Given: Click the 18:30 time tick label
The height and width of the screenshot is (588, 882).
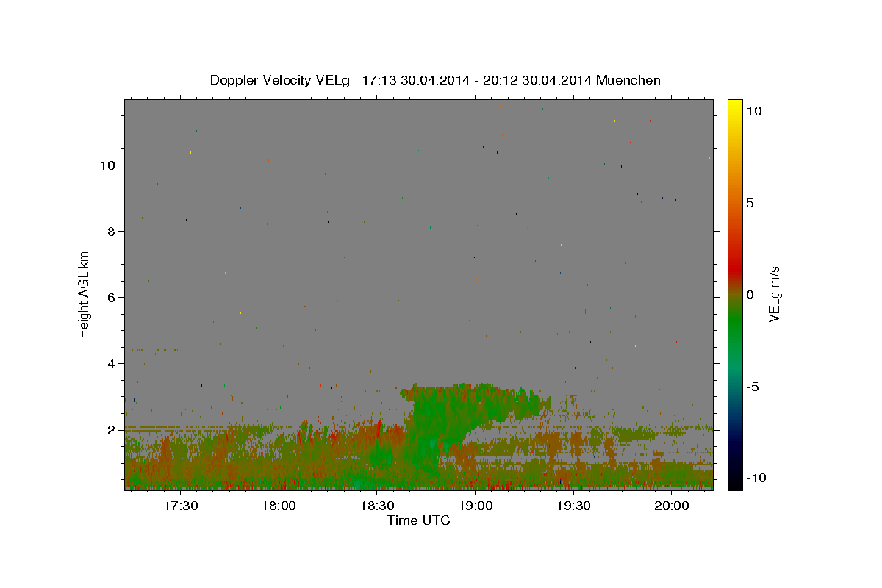Looking at the screenshot, I should pyautogui.click(x=377, y=506).
